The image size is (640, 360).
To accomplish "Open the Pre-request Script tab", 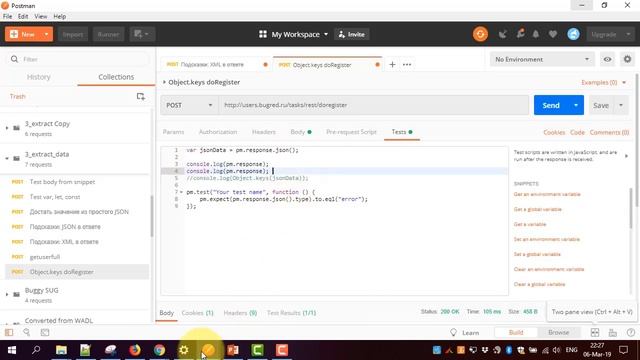I will point(351,132).
